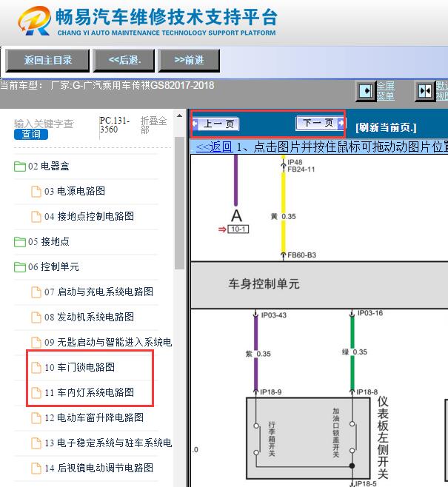Screen dimensions: 448x487
Task: Click the IP03-16 connector label
Action: click(370, 313)
